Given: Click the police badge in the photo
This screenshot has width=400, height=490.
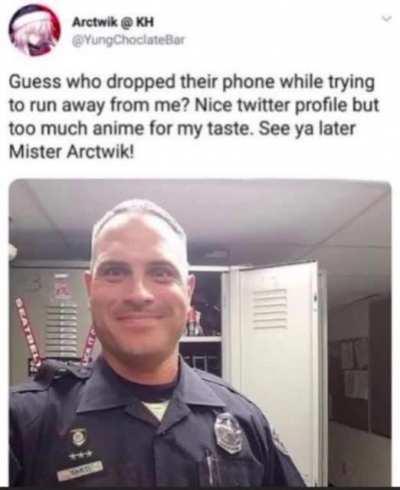Looking at the screenshot, I should point(228,433).
